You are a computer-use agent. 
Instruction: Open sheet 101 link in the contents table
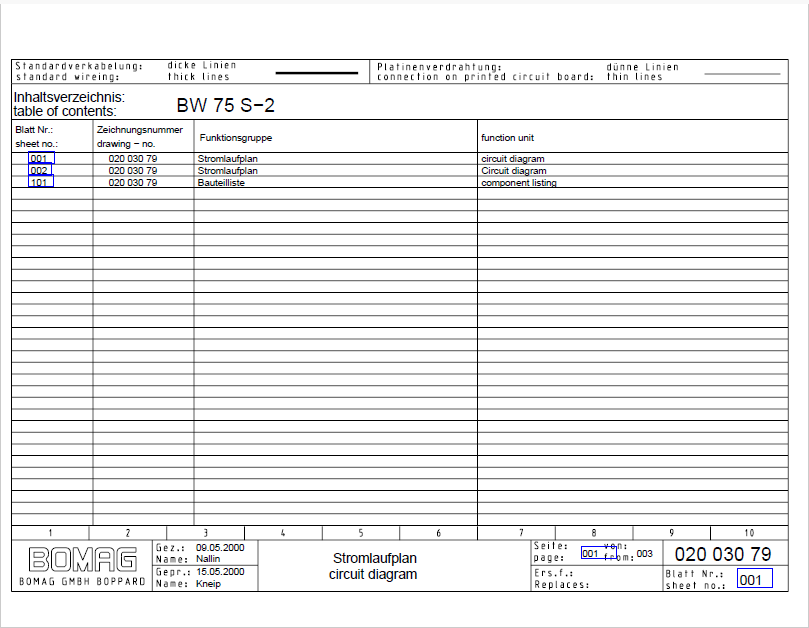41,182
